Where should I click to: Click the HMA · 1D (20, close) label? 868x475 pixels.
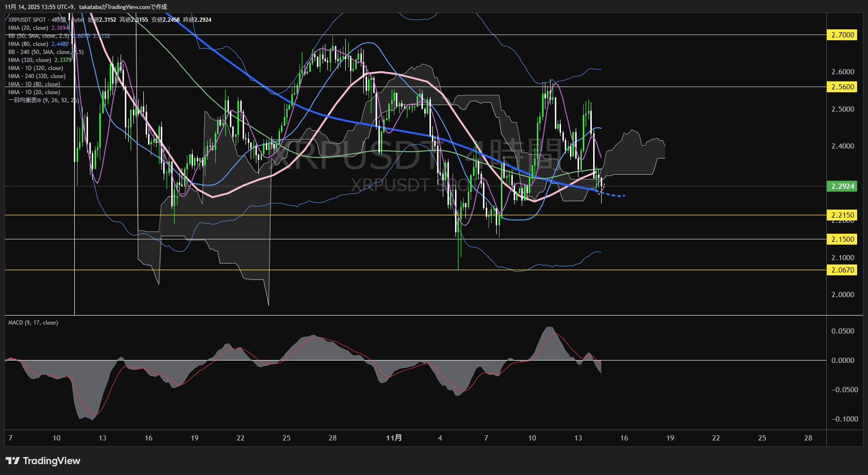point(34,92)
